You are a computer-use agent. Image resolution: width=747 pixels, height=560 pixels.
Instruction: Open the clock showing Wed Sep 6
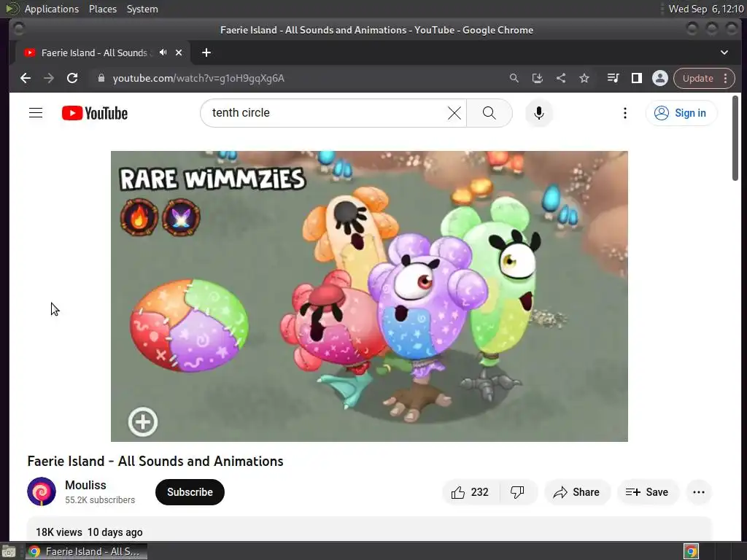(706, 9)
